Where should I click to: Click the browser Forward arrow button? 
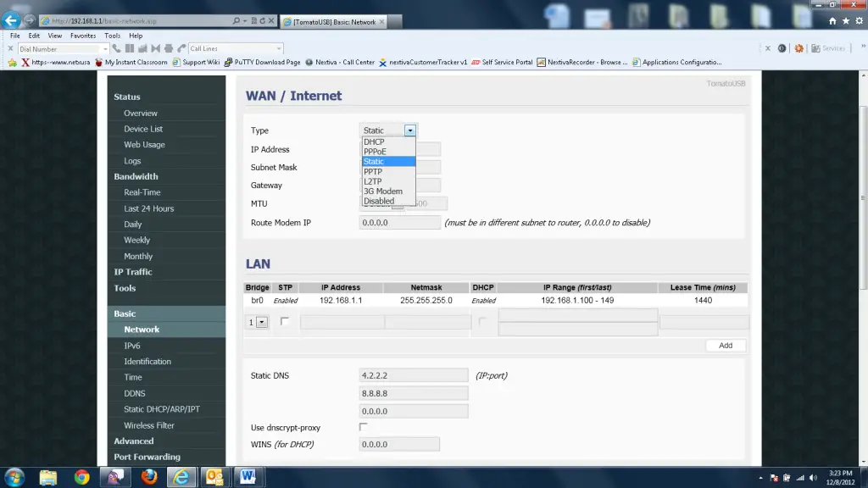point(30,20)
